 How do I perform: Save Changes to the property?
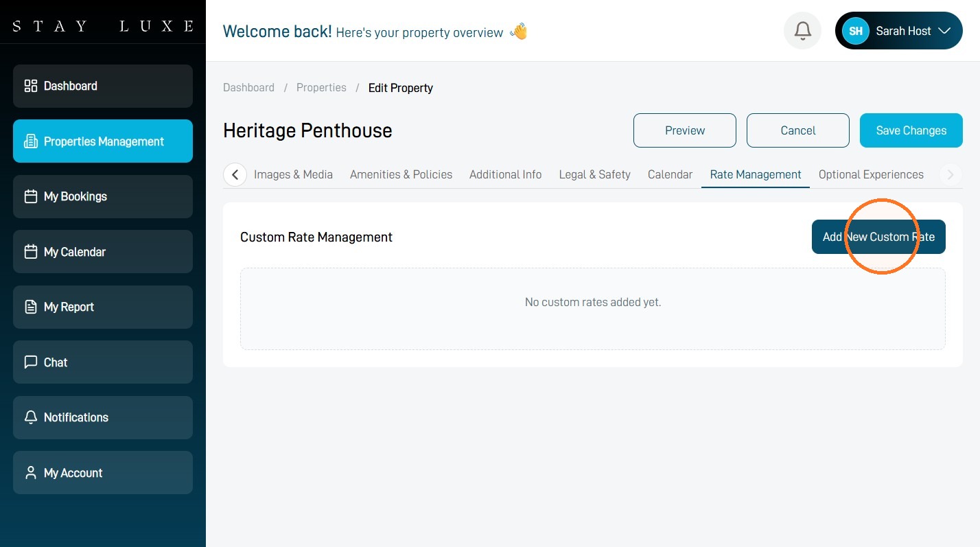point(911,130)
